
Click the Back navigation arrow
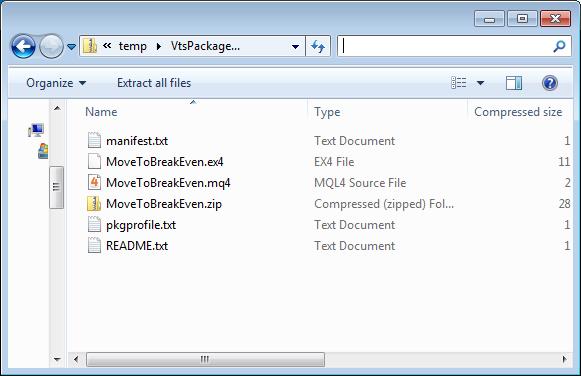tap(23, 46)
